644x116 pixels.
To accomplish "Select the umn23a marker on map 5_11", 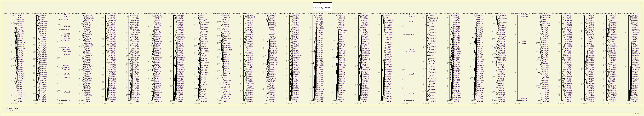I will tap(66, 48).
